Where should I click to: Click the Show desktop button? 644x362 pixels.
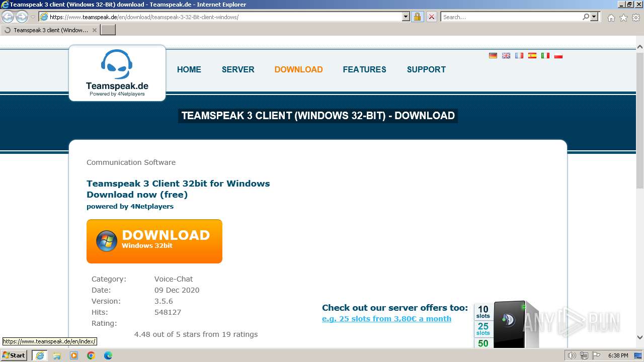[638, 355]
